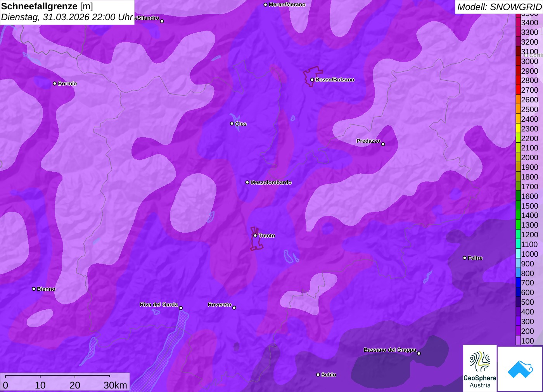Click the 1000 m cyan legend swatch
This screenshot has width=543, height=392.
[x=518, y=254]
